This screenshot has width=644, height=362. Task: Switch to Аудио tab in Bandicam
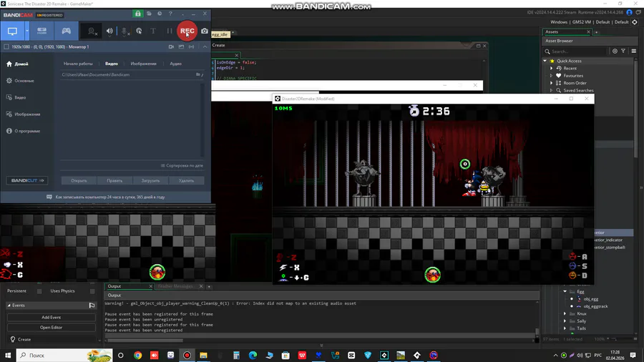tap(175, 64)
